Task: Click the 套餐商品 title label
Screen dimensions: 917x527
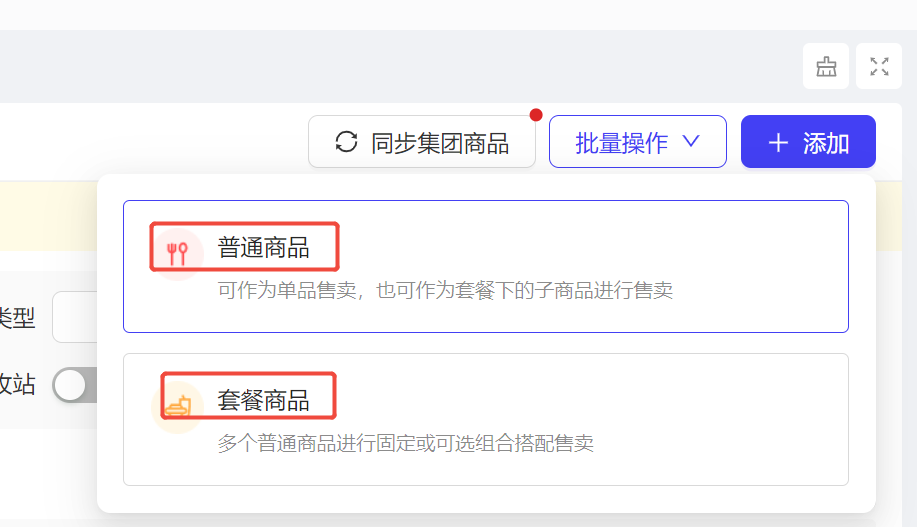Action: [x=263, y=401]
